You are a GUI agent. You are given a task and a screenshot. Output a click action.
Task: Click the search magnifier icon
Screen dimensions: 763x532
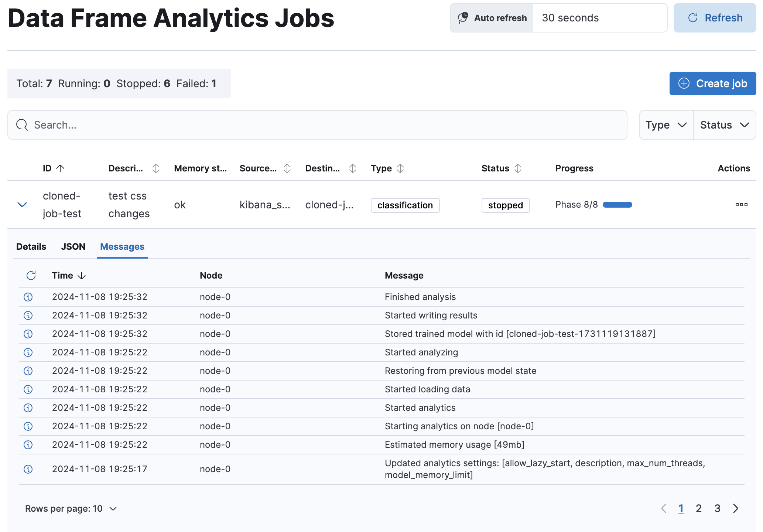(22, 125)
